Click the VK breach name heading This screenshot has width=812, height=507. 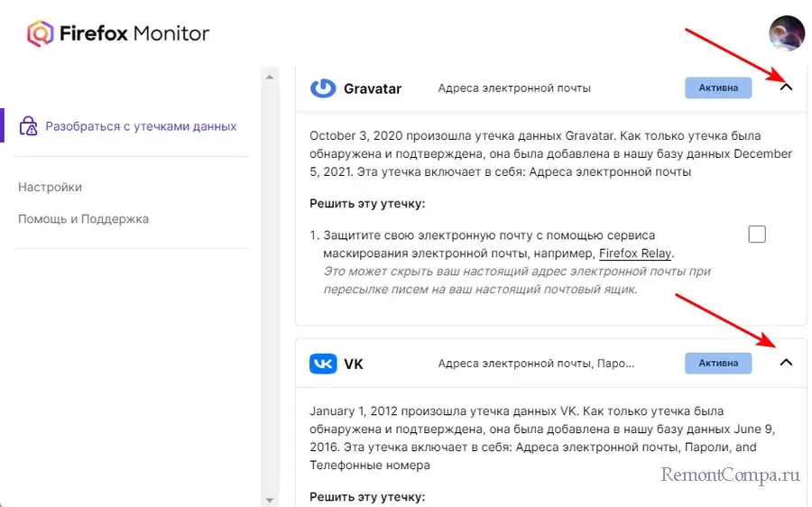point(354,364)
